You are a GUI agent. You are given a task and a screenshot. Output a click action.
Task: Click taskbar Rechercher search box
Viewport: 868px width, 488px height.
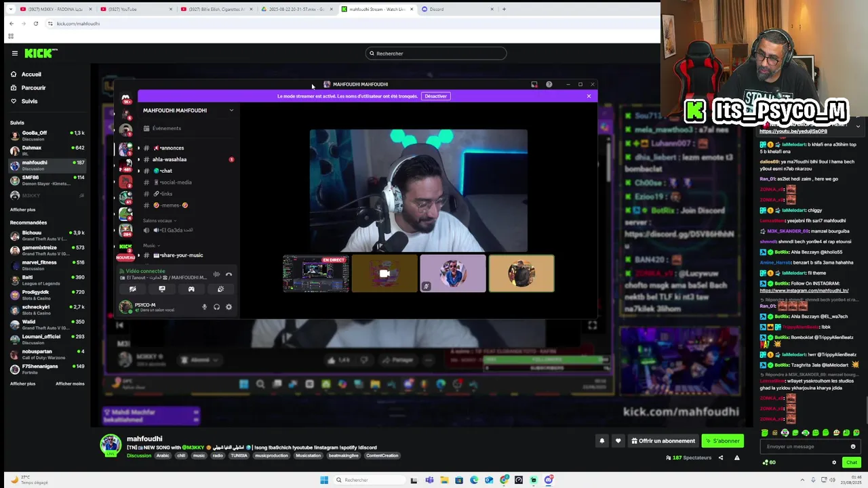(369, 480)
